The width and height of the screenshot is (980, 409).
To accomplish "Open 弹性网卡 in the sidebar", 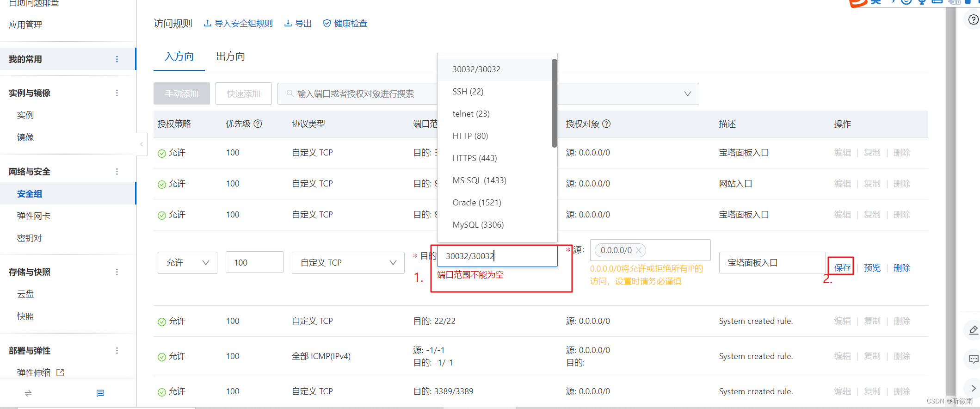I will 34,216.
